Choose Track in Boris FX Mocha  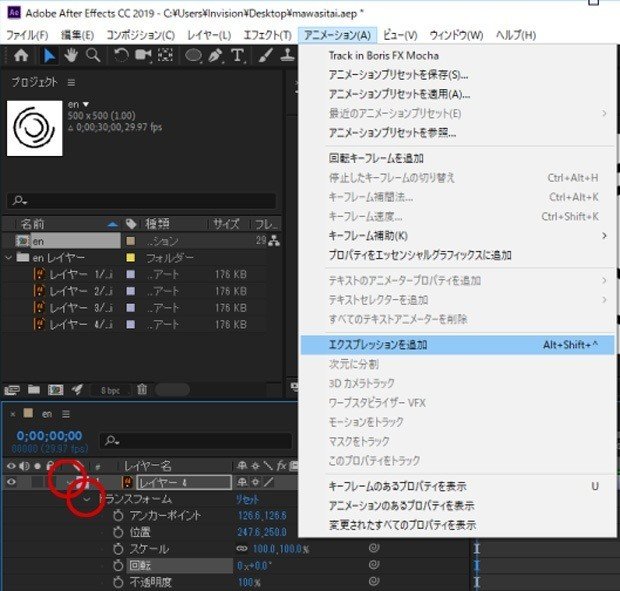tap(457, 56)
